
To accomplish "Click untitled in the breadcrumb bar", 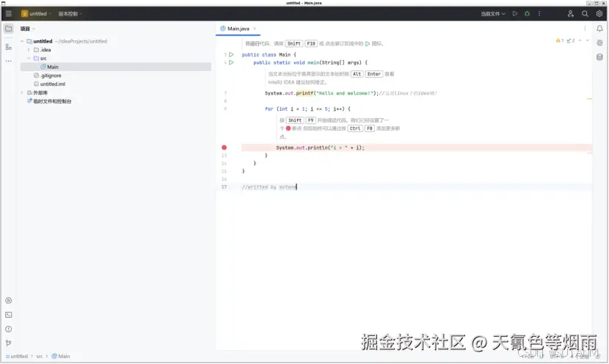I will coord(17,356).
